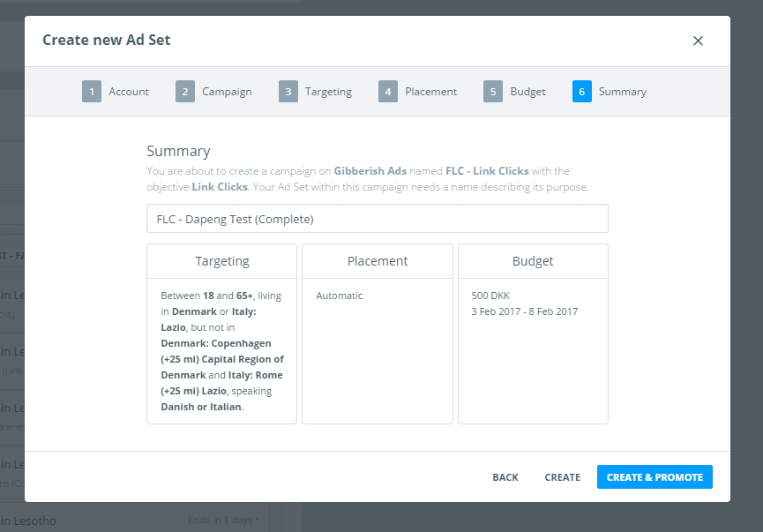The image size is (763, 532).
Task: Click the Danish or Italian language text
Action: (x=201, y=407)
